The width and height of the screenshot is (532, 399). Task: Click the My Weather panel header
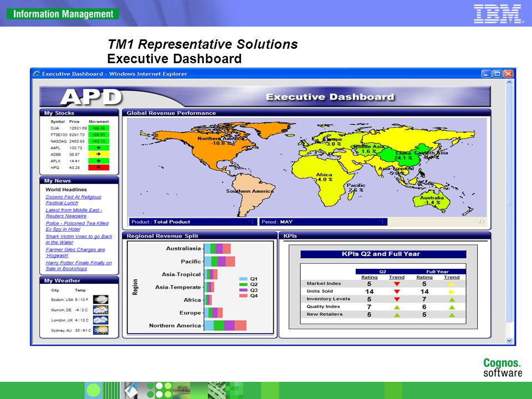pyautogui.click(x=79, y=280)
